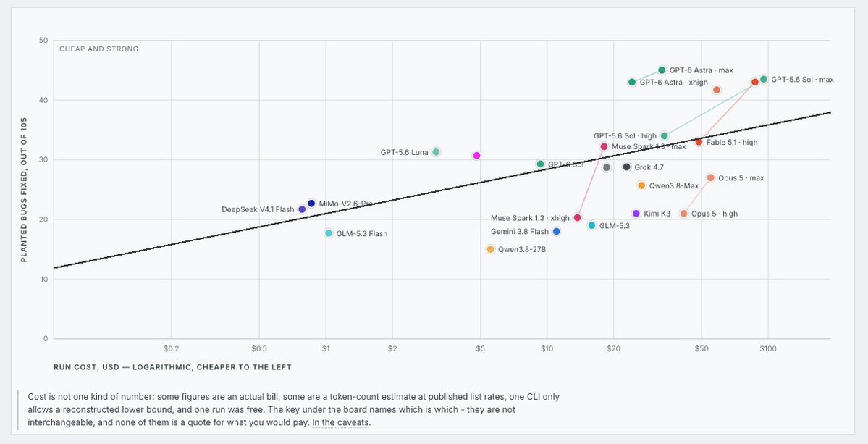Screen dimensions: 868x444
Task: Select the Opus 5 · high marker
Action: (x=683, y=213)
